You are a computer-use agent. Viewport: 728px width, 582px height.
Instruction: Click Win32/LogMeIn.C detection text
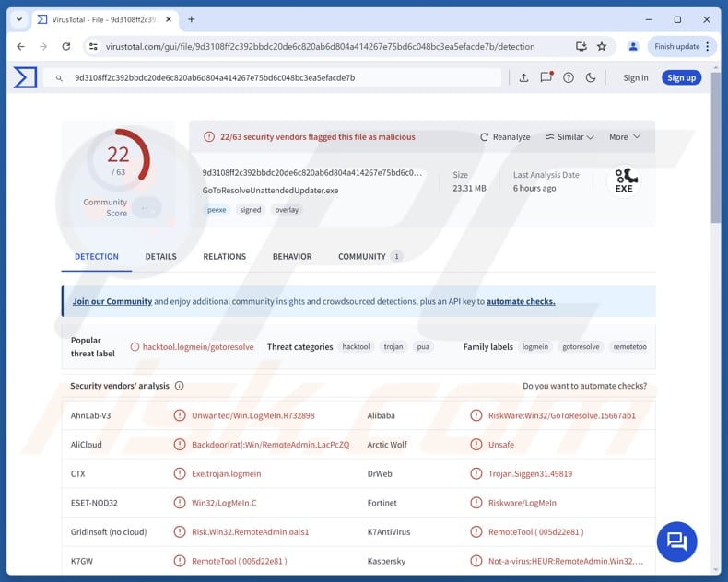[x=224, y=503]
